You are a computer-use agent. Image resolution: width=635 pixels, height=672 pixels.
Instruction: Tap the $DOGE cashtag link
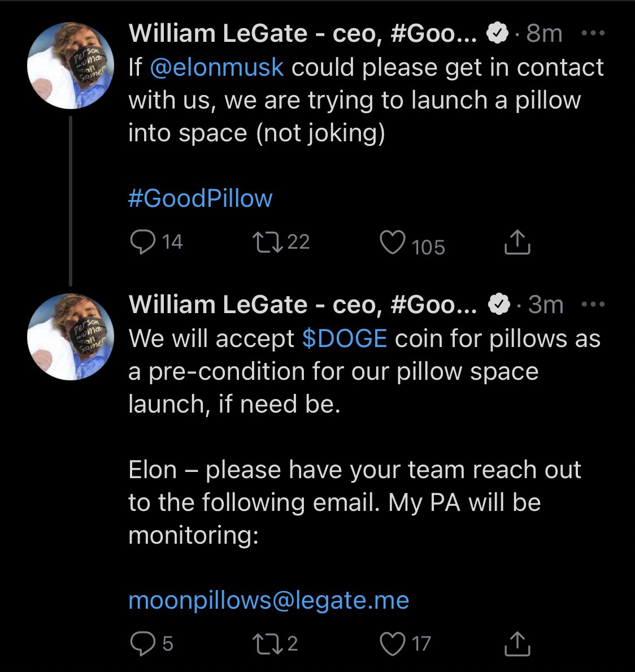coord(345,339)
